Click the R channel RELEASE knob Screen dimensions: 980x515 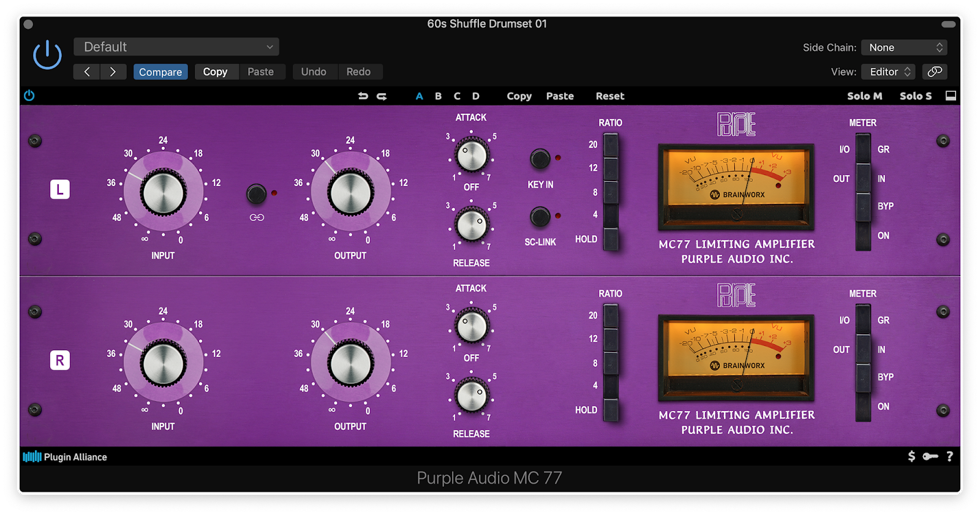(x=472, y=396)
